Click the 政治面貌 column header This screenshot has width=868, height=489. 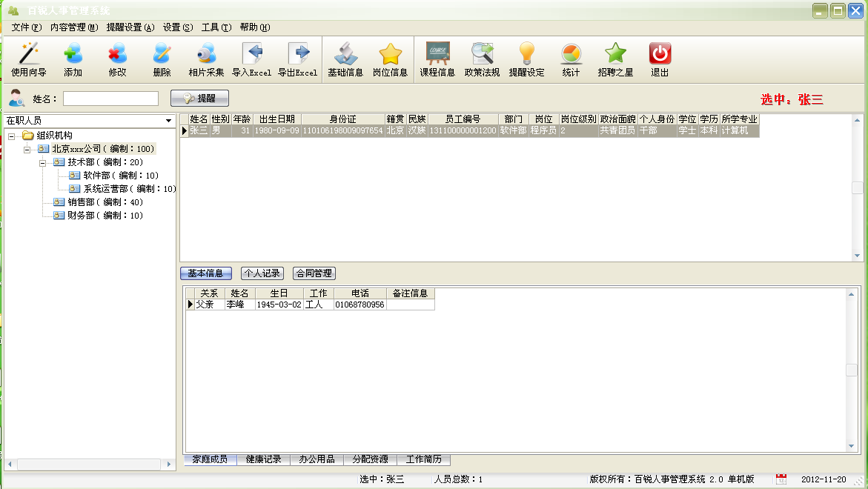tap(617, 119)
